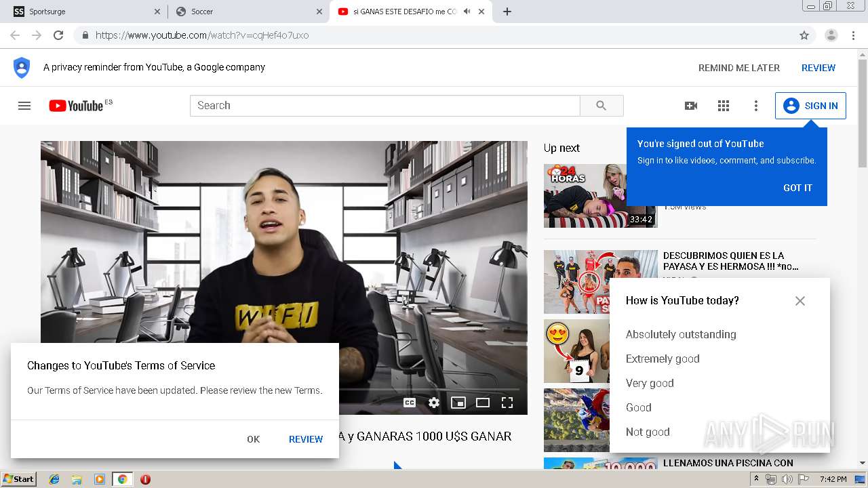Select Chrome in the taskbar
The height and width of the screenshot is (488, 868).
(x=122, y=479)
